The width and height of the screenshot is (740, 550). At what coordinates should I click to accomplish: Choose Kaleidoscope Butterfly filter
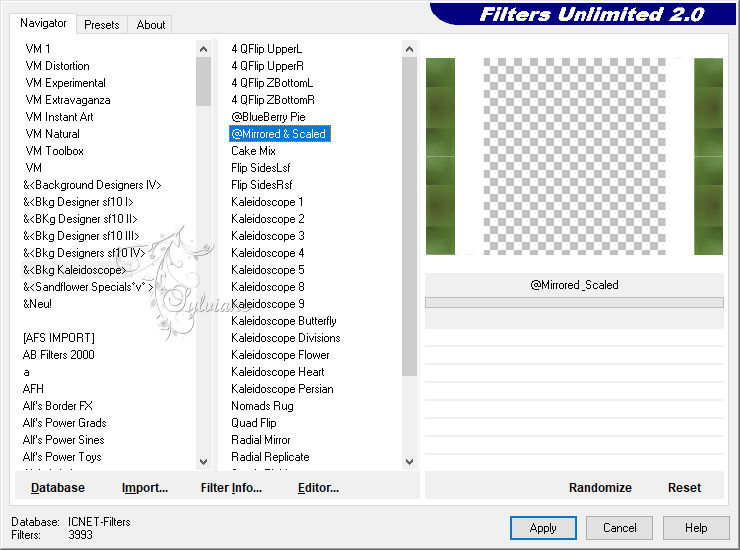point(284,321)
